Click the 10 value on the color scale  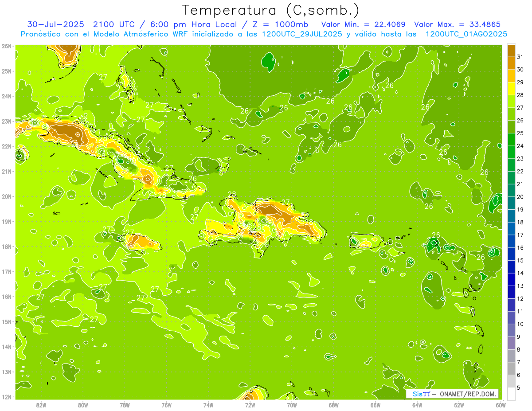[x=520, y=324]
